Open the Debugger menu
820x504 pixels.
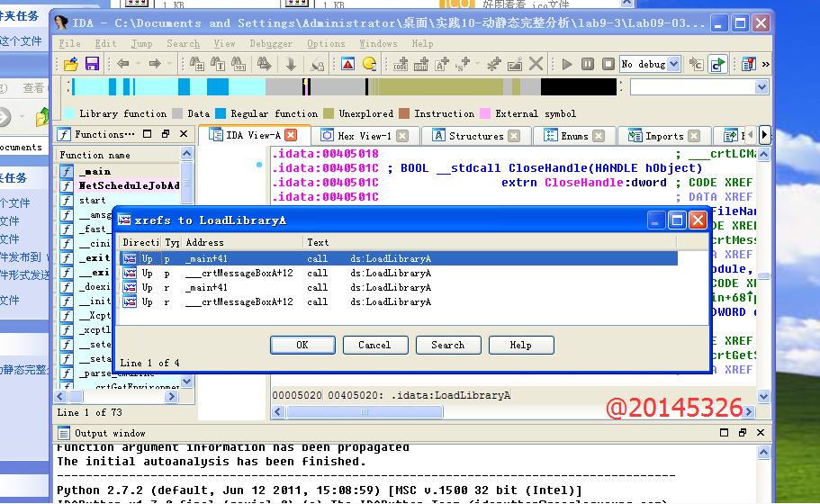pos(271,43)
